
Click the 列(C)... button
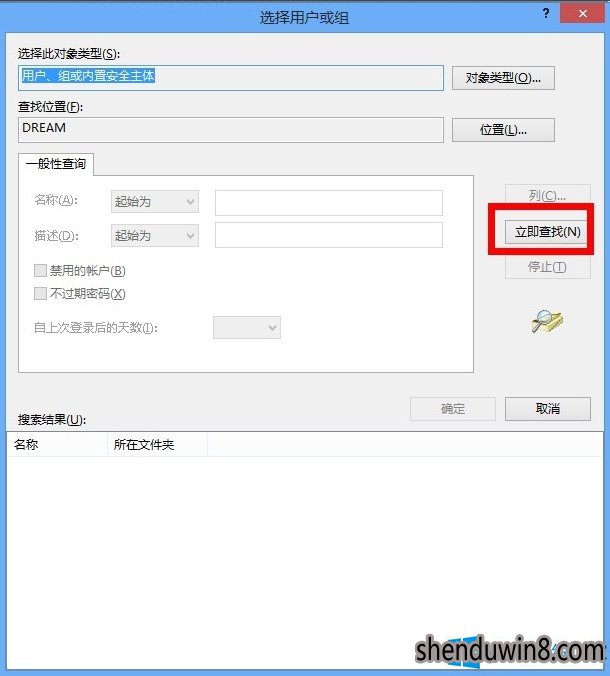coord(547,196)
